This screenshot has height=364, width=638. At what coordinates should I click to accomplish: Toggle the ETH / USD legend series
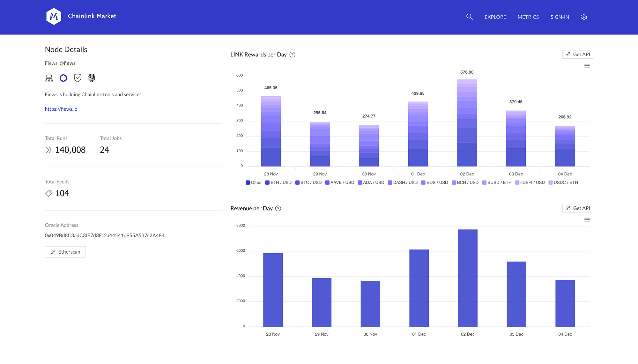pos(278,182)
